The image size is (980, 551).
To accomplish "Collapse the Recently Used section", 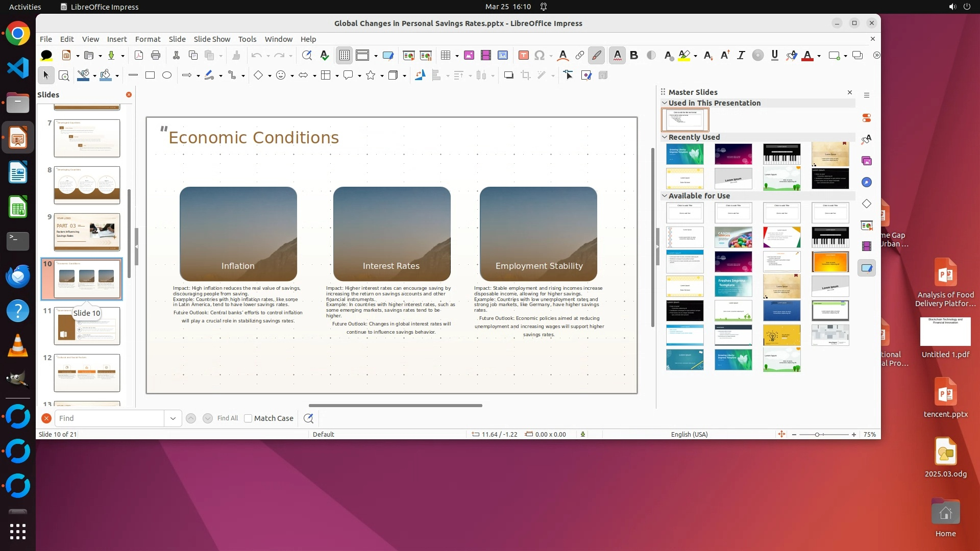I will click(665, 137).
